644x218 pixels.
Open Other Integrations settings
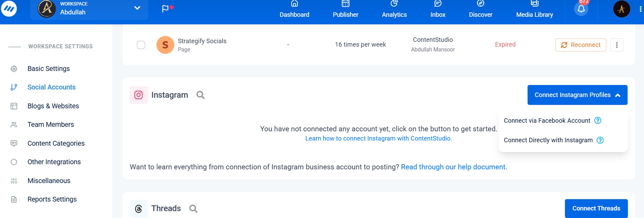pyautogui.click(x=54, y=162)
